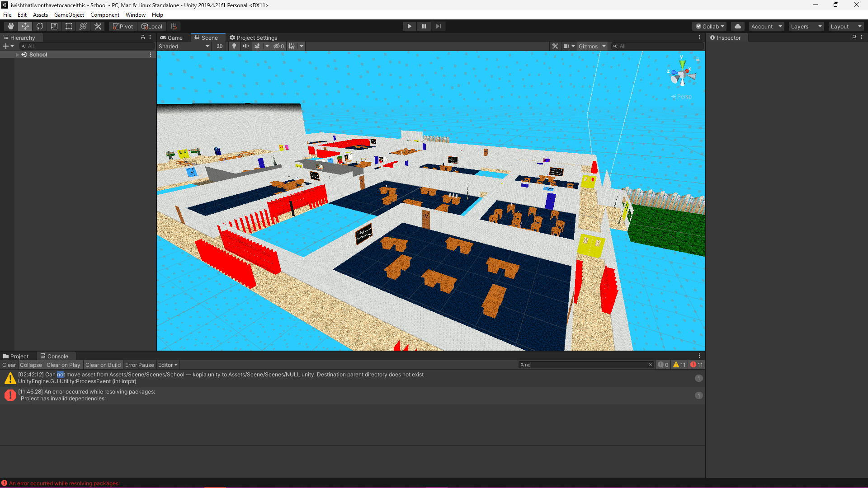Select the Transform tool
This screenshot has height=488, width=868.
click(x=83, y=26)
